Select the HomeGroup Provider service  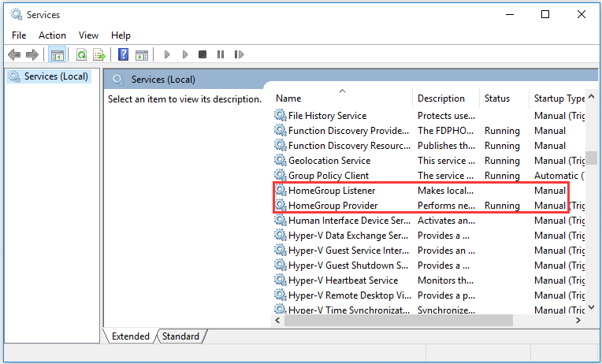point(333,206)
